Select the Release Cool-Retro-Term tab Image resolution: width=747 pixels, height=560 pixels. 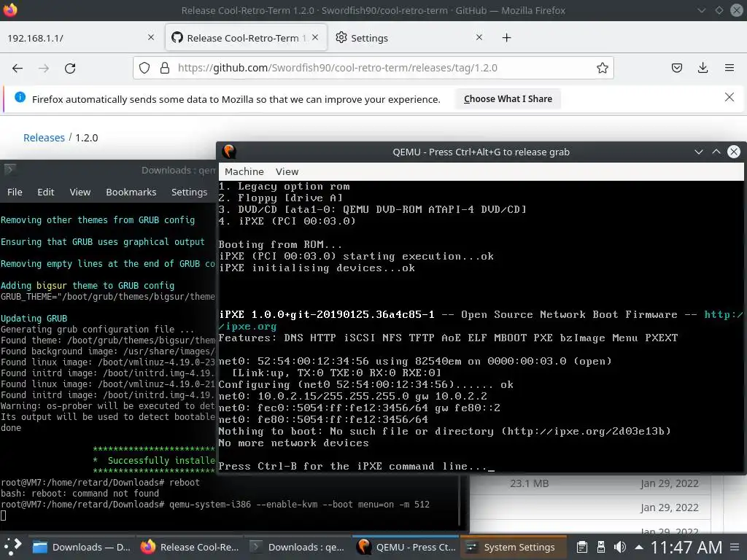[247, 38]
